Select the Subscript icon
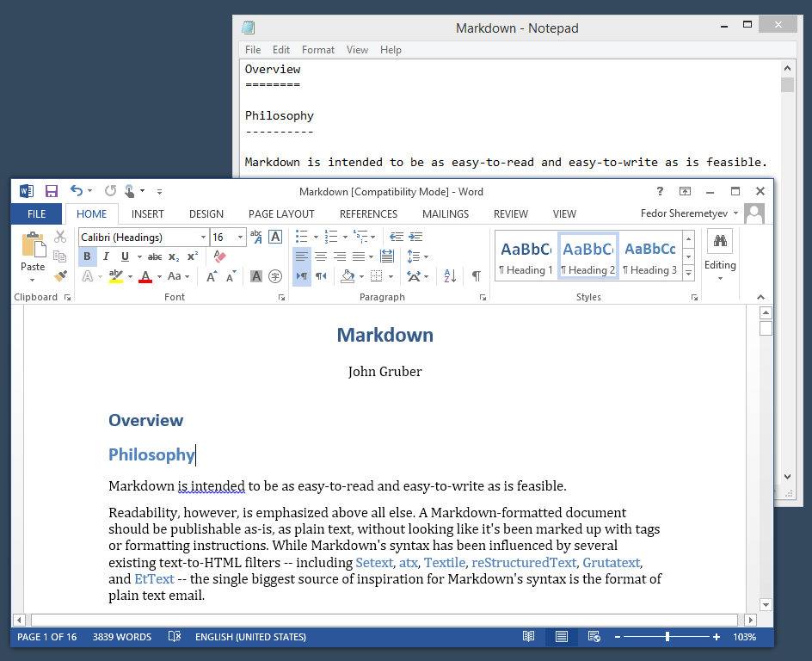 pyautogui.click(x=170, y=256)
